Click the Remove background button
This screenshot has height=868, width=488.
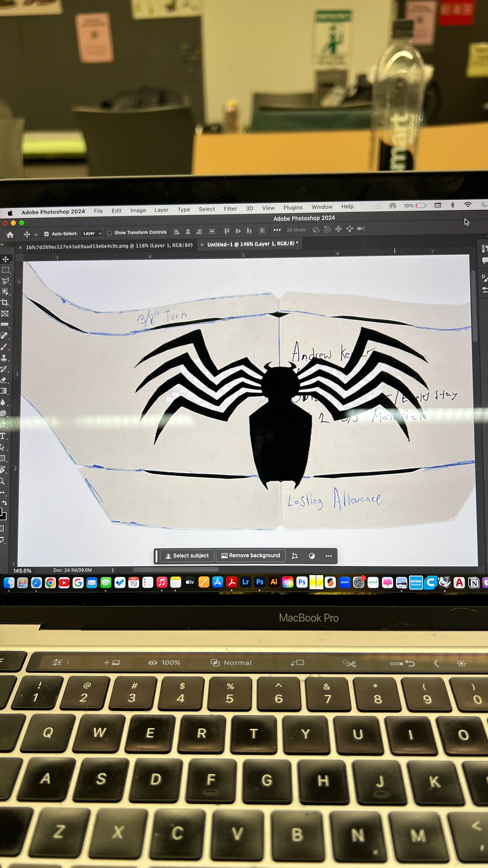tap(251, 555)
